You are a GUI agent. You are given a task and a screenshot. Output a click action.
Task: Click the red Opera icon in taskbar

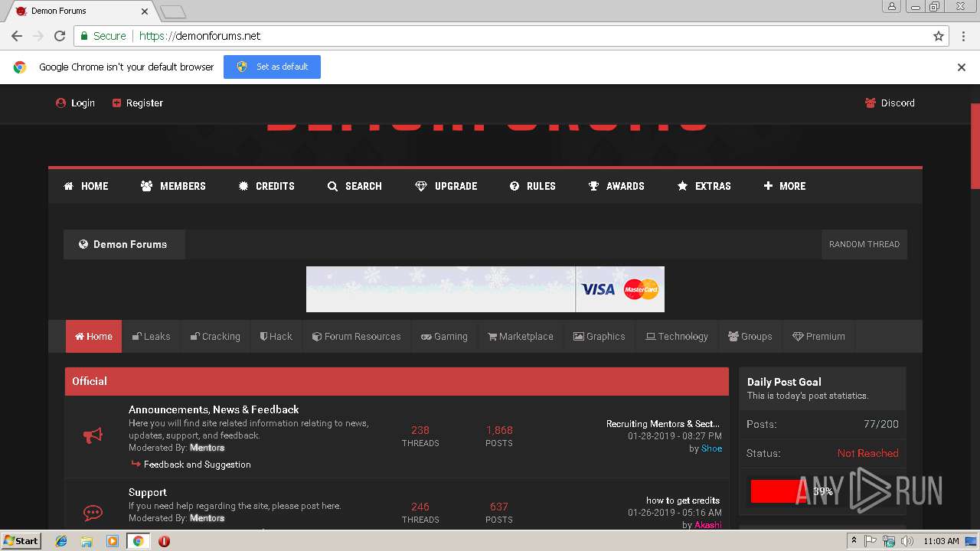164,541
